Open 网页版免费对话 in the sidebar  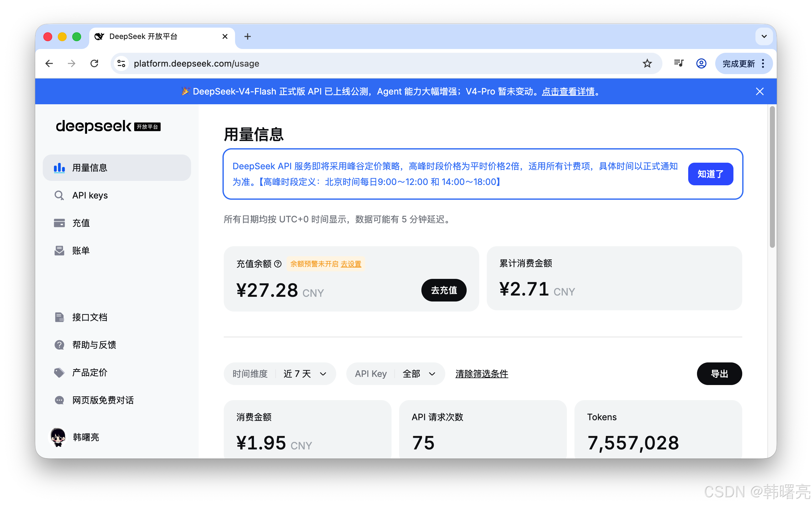pyautogui.click(x=117, y=400)
